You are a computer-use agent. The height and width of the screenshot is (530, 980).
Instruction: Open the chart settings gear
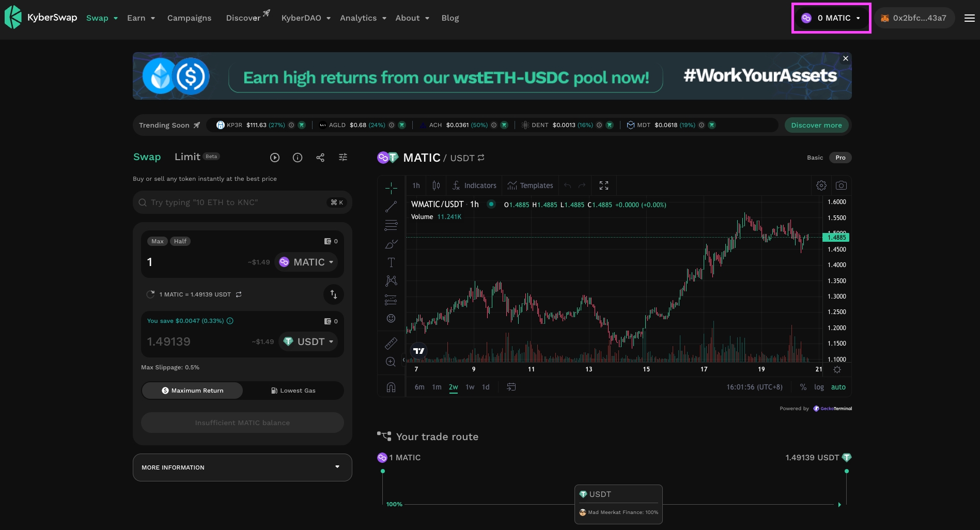pyautogui.click(x=821, y=185)
